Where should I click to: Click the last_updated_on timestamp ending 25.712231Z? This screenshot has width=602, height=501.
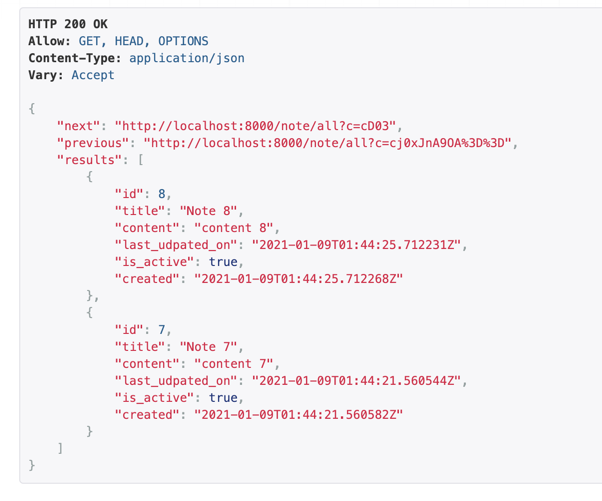357,245
